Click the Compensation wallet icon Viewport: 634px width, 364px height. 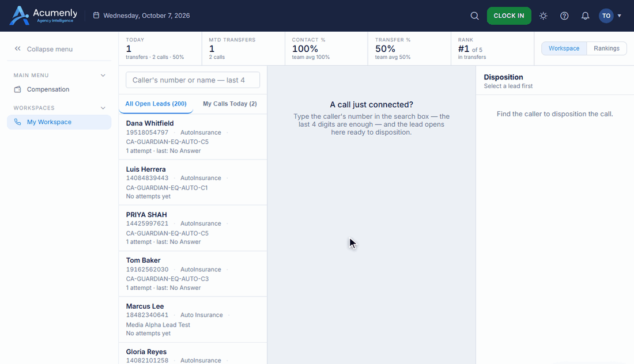click(x=17, y=89)
